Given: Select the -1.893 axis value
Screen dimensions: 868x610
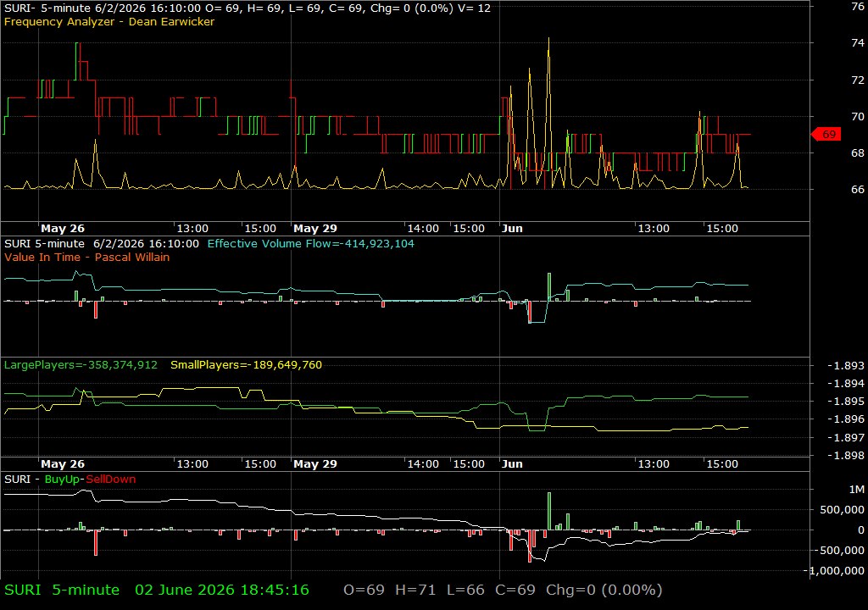Looking at the screenshot, I should pyautogui.click(x=845, y=366).
